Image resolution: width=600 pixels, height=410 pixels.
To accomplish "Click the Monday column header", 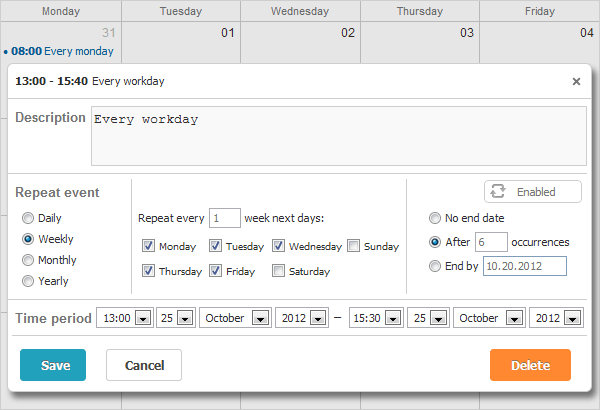I will pos(61,11).
